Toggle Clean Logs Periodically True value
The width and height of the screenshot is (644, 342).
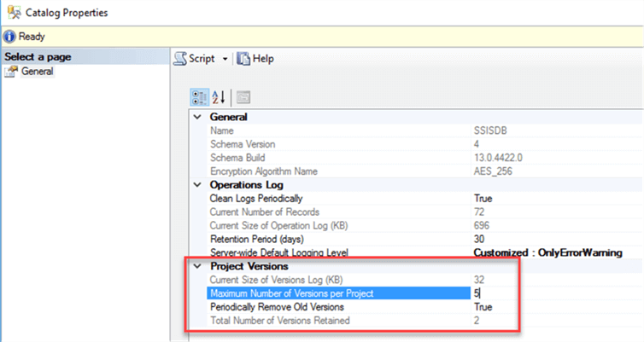click(x=483, y=198)
